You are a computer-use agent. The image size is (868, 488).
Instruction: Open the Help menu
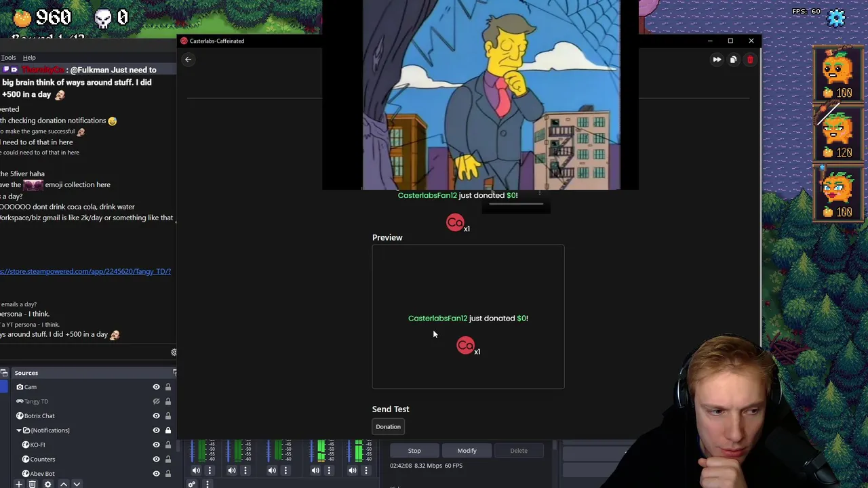[x=29, y=58]
